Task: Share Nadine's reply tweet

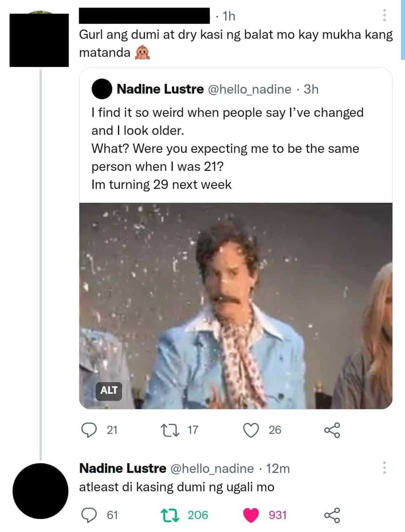Action: 332,515
